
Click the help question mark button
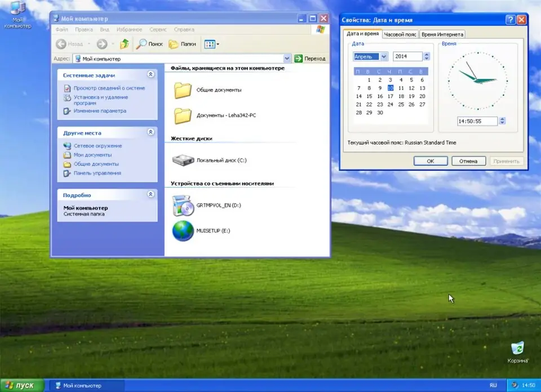[511, 20]
